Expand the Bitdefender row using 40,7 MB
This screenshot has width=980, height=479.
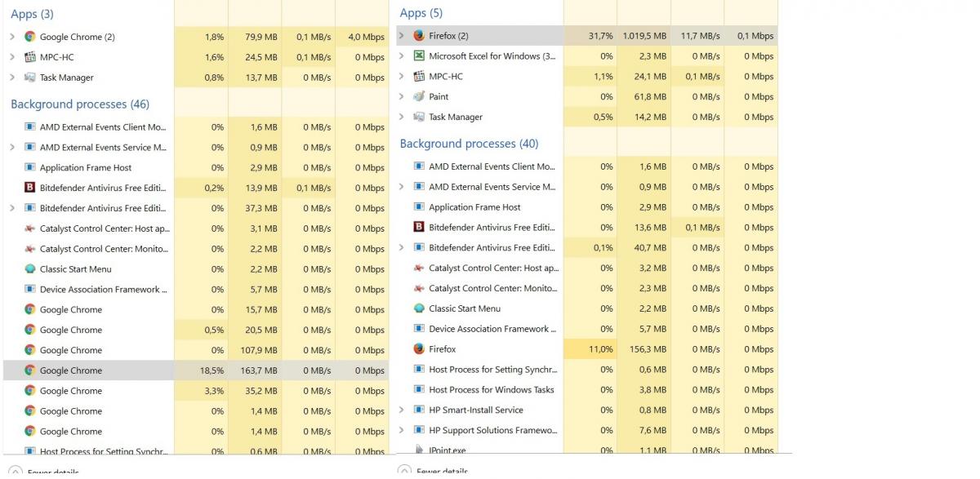pos(401,248)
